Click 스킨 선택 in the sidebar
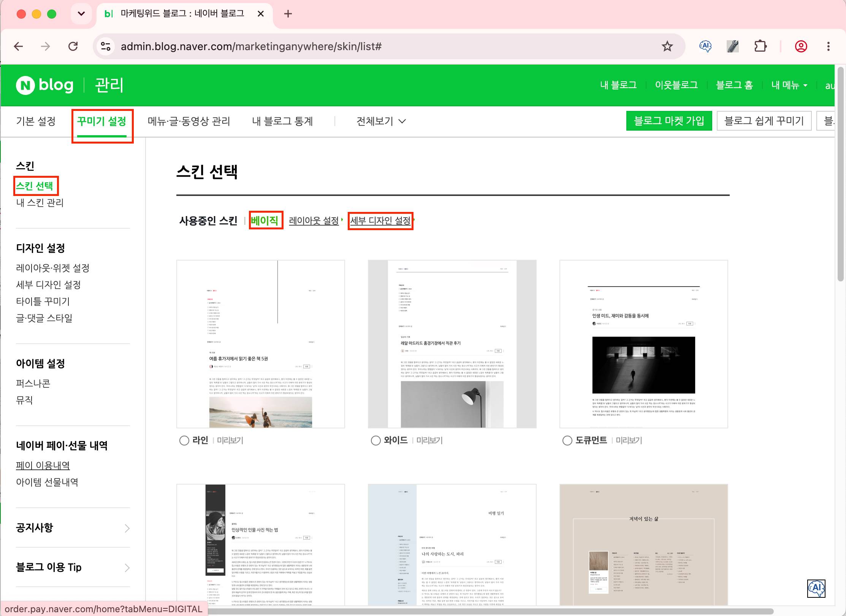Image resolution: width=846 pixels, height=616 pixels. coord(35,186)
